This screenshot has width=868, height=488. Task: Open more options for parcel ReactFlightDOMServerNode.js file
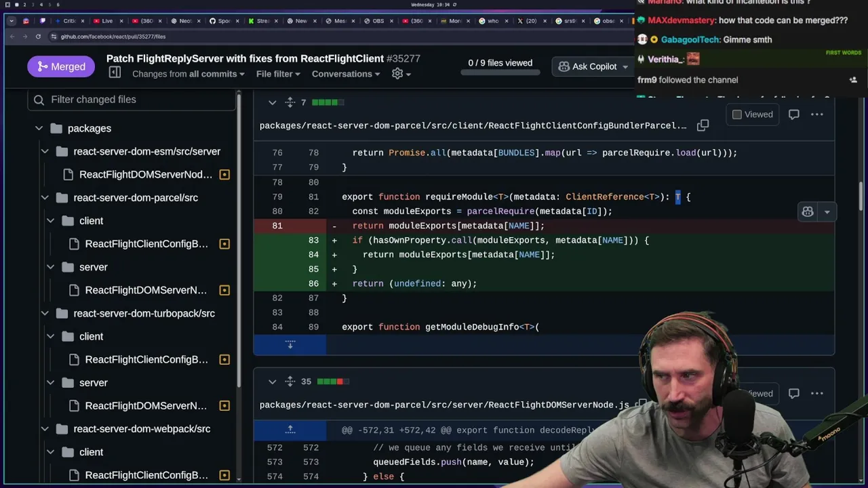tap(817, 393)
